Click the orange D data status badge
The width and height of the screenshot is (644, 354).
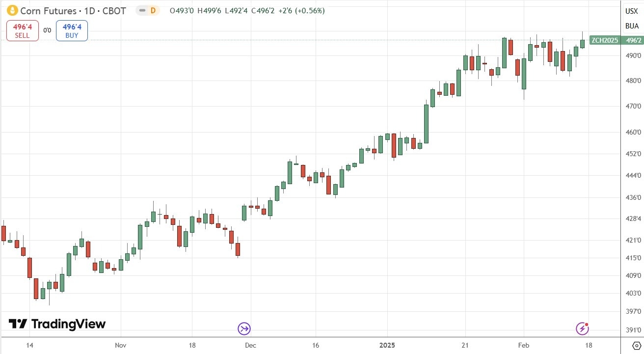point(153,10)
